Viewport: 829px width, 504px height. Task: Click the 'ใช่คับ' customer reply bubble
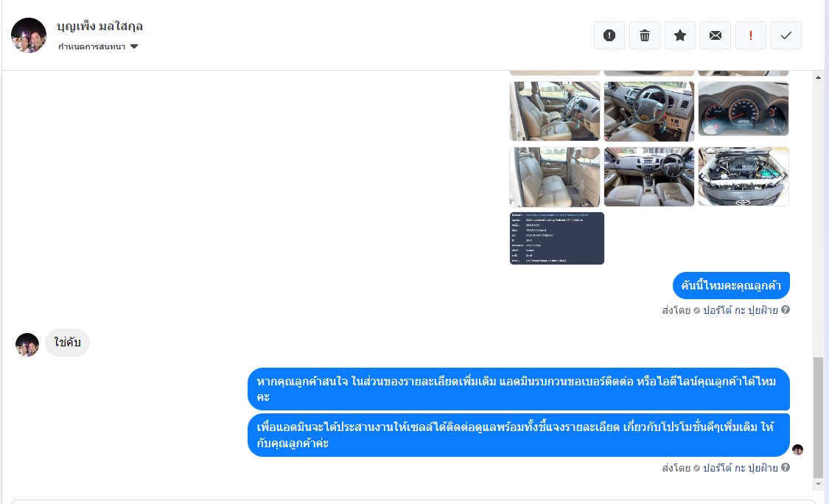[67, 343]
